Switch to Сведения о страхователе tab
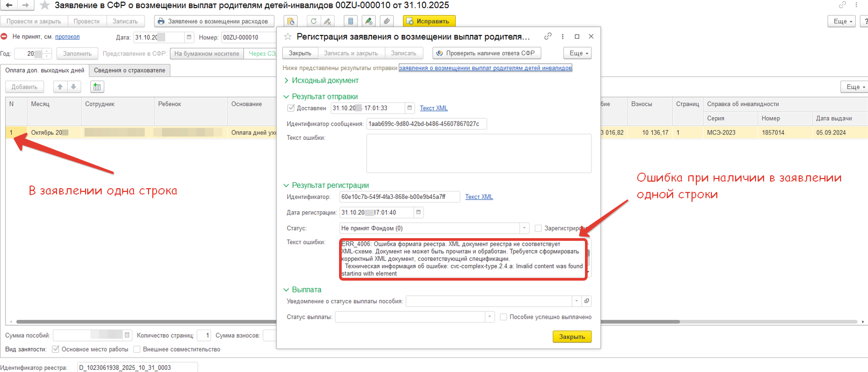The image size is (868, 372). point(130,70)
